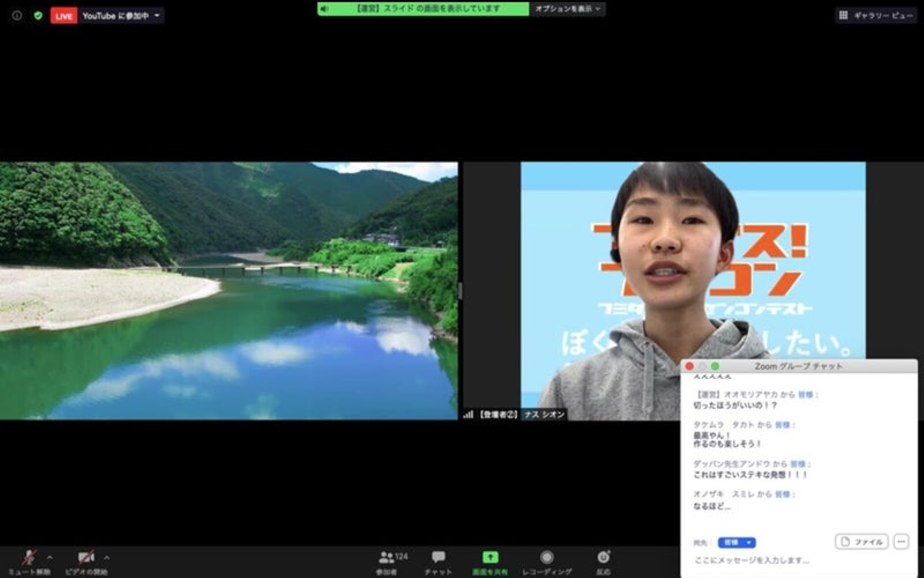Switch to gallery view (ギャラリービュー)
924x578 pixels.
click(877, 15)
